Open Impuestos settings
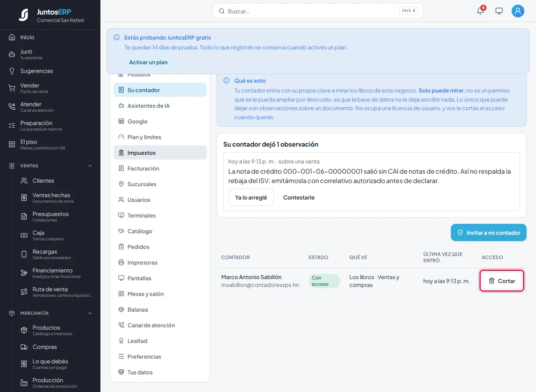The width and height of the screenshot is (536, 392). [x=160, y=153]
